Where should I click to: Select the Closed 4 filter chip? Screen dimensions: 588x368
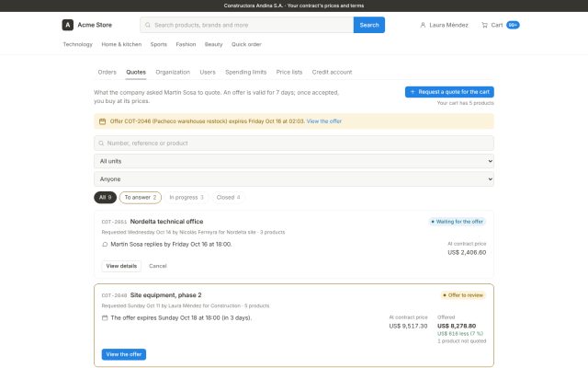(228, 197)
